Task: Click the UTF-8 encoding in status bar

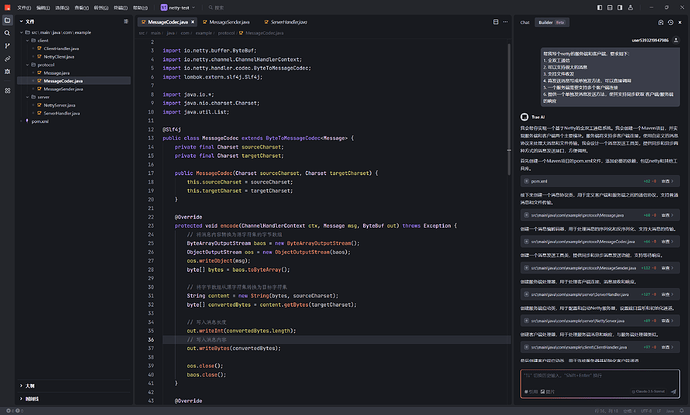Action: (646, 411)
